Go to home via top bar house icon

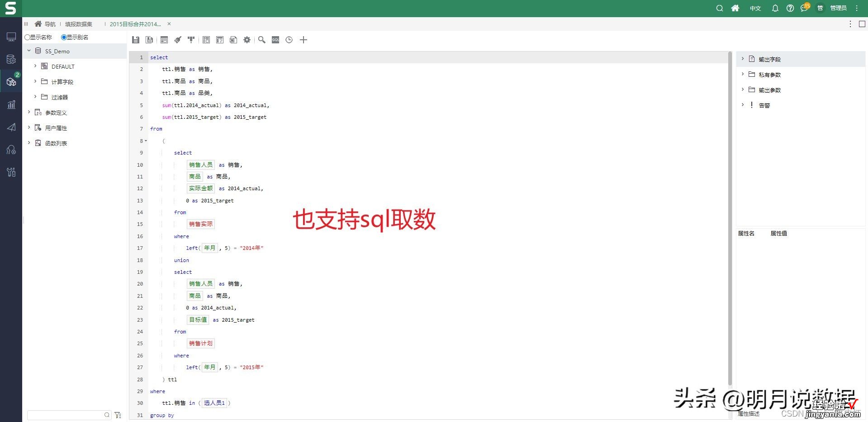point(735,8)
